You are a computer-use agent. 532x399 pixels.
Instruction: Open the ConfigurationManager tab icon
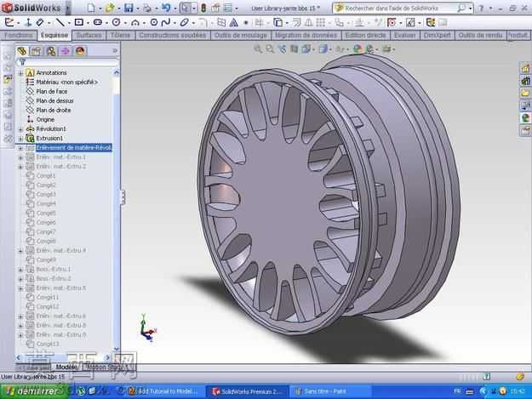tap(51, 51)
